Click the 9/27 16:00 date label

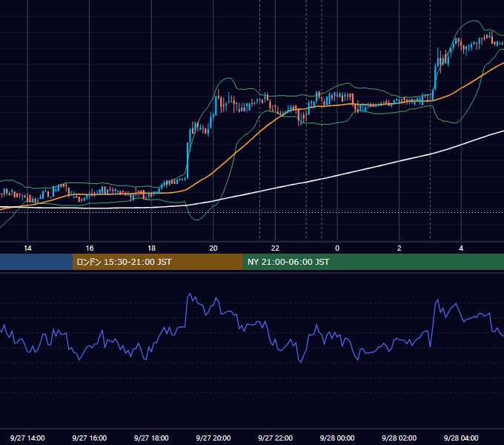tap(90, 438)
